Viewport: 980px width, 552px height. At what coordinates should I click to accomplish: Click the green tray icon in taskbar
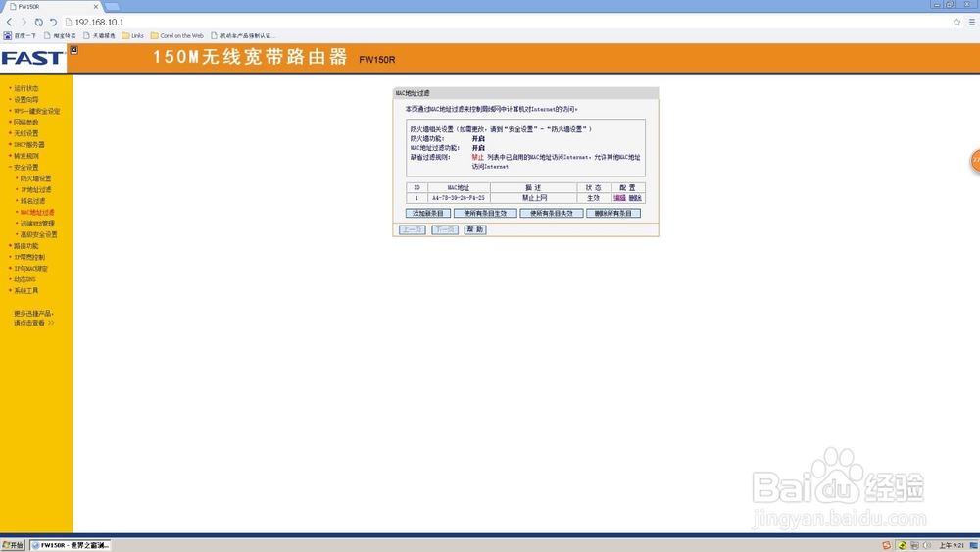(902, 546)
